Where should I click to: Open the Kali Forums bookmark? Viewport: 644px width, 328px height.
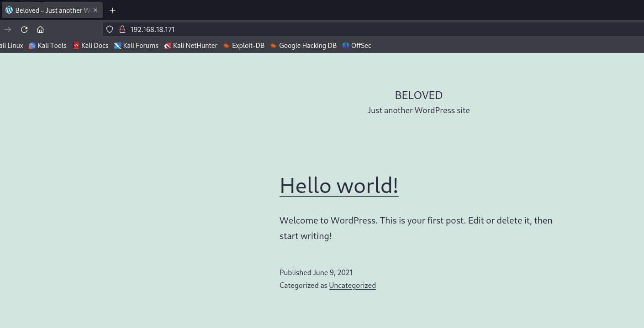coord(136,46)
